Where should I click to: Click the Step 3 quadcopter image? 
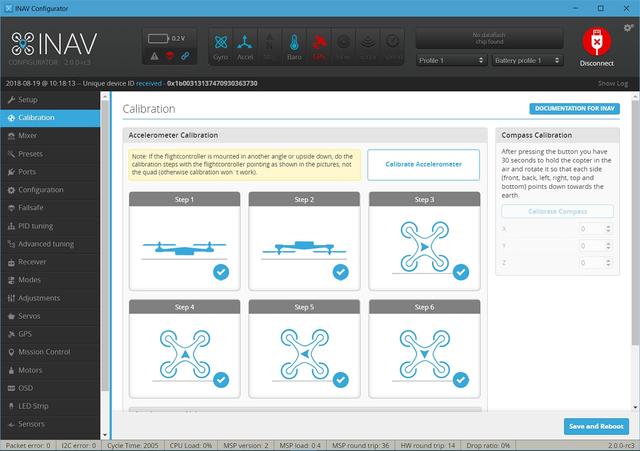click(424, 247)
